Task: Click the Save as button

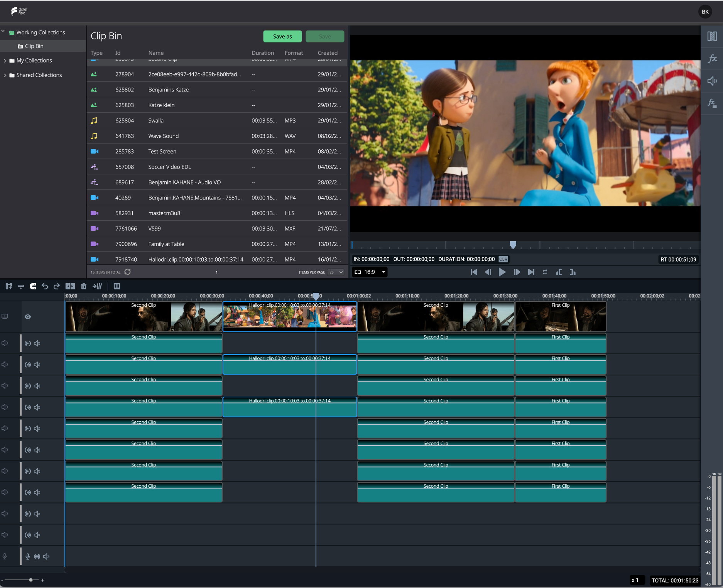Action: [282, 36]
